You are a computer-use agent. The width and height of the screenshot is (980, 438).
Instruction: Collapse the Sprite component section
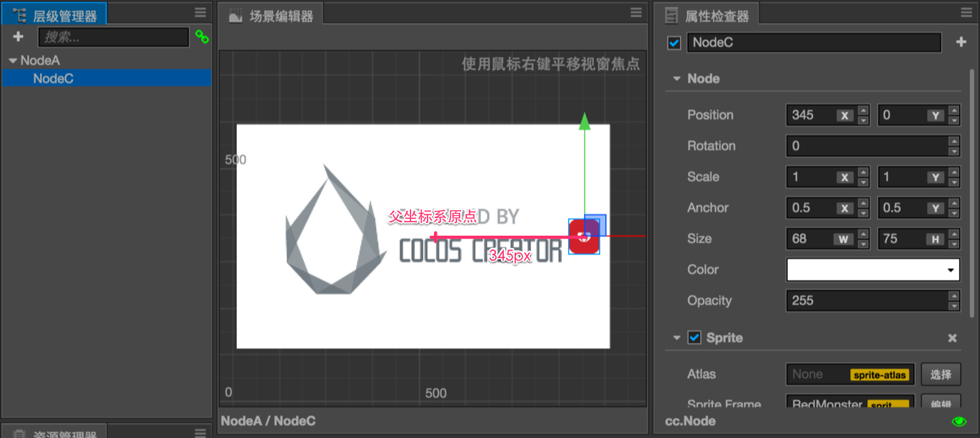tap(676, 337)
